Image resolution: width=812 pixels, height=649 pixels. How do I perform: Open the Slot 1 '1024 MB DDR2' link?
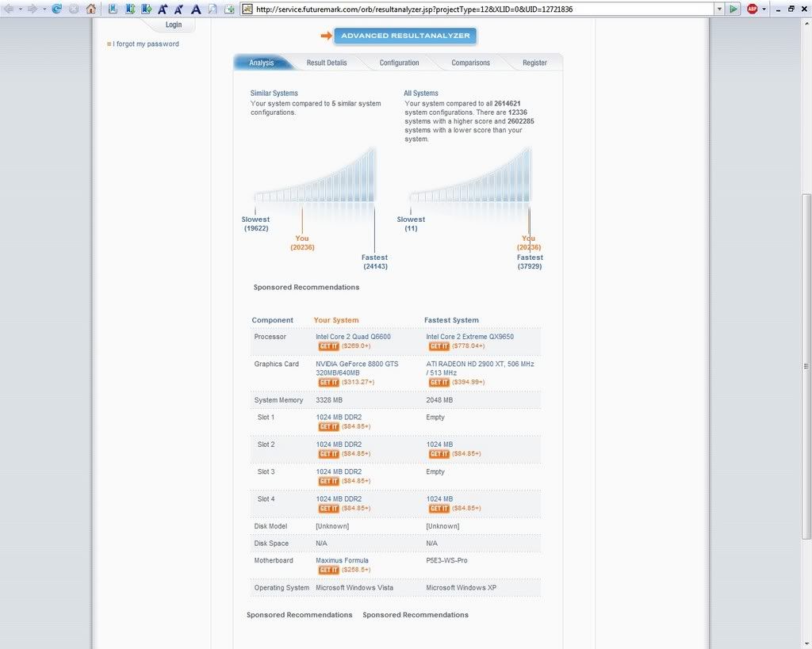pos(339,417)
